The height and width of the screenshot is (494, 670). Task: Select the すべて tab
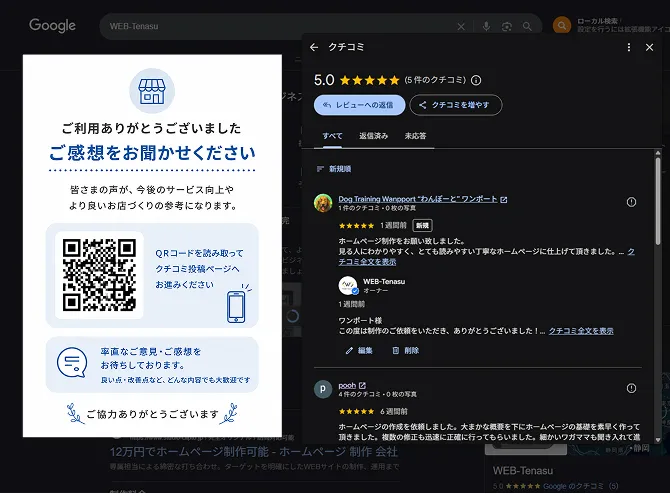pos(332,136)
